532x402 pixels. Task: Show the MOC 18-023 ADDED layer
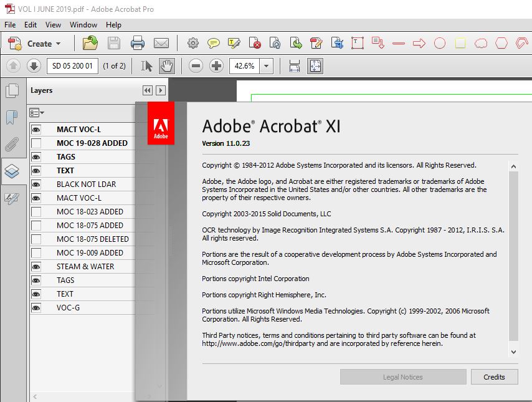click(x=36, y=212)
